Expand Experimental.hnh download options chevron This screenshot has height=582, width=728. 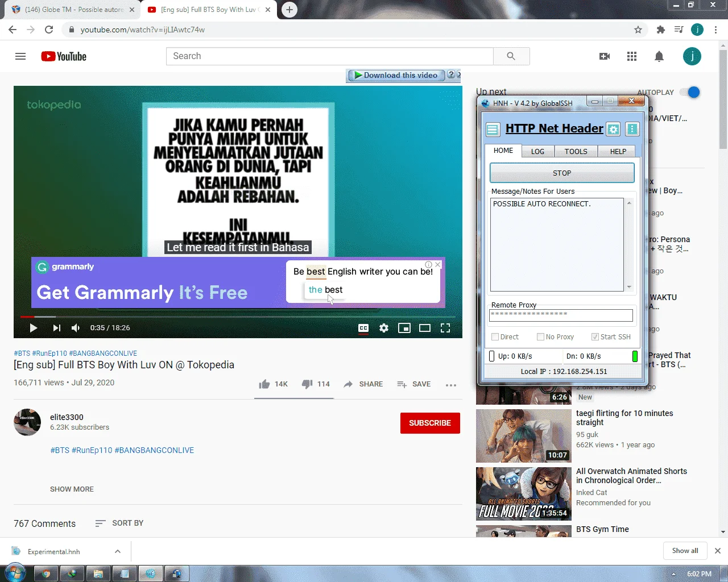(117, 551)
